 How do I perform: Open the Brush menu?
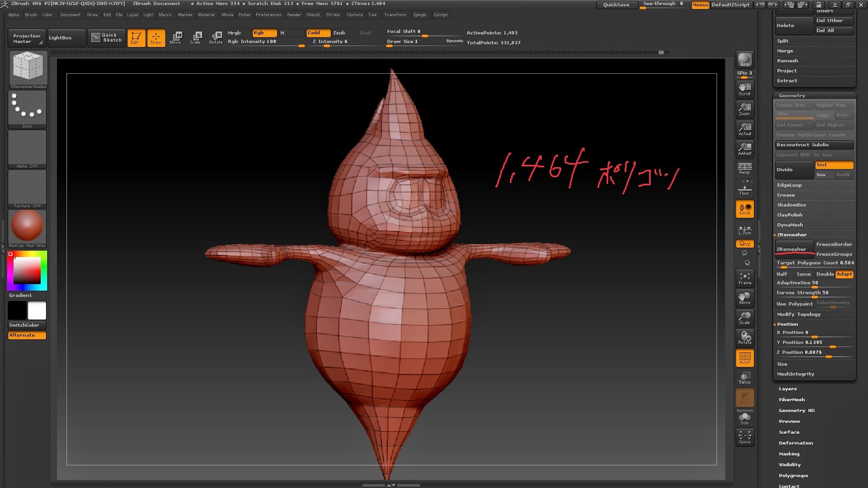[31, 15]
